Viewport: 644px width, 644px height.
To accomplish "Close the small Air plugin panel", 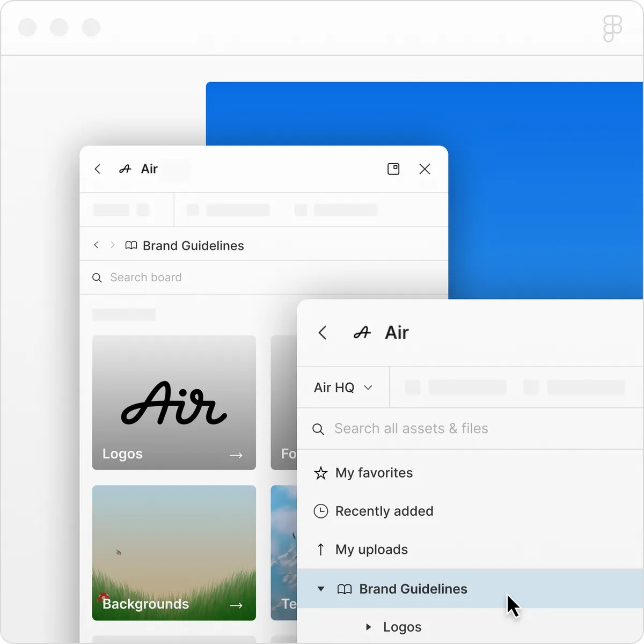I will click(425, 169).
